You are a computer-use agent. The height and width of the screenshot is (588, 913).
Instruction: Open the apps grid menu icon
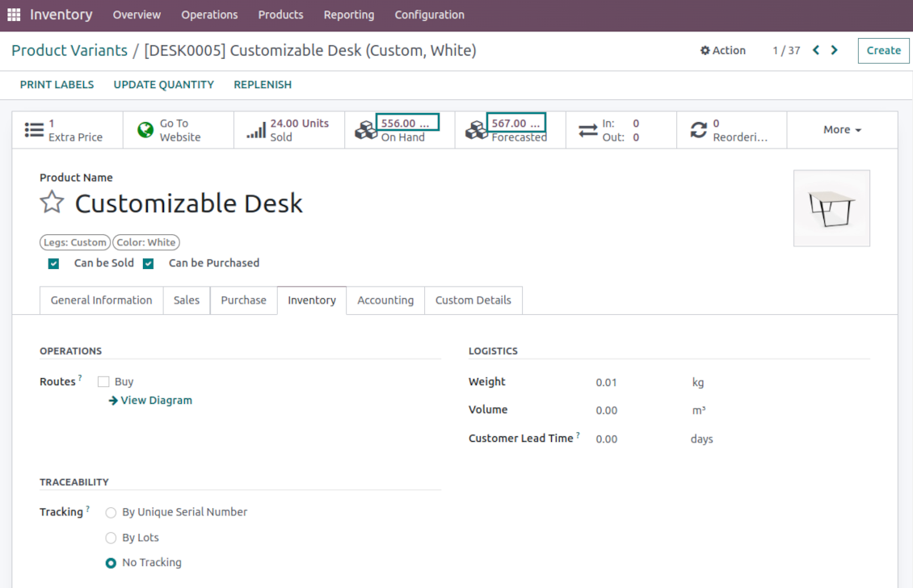click(x=14, y=15)
